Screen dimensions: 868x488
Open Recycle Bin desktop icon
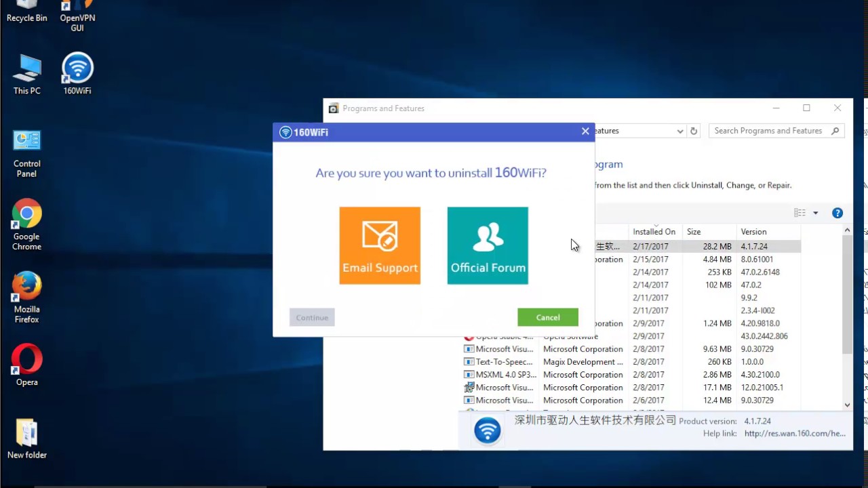coord(27,12)
